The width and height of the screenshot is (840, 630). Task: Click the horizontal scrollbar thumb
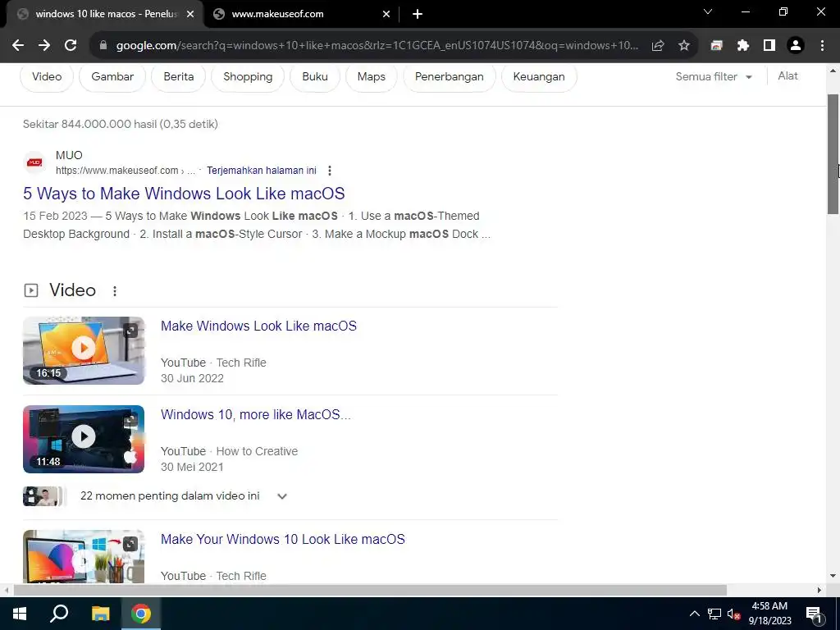370,590
